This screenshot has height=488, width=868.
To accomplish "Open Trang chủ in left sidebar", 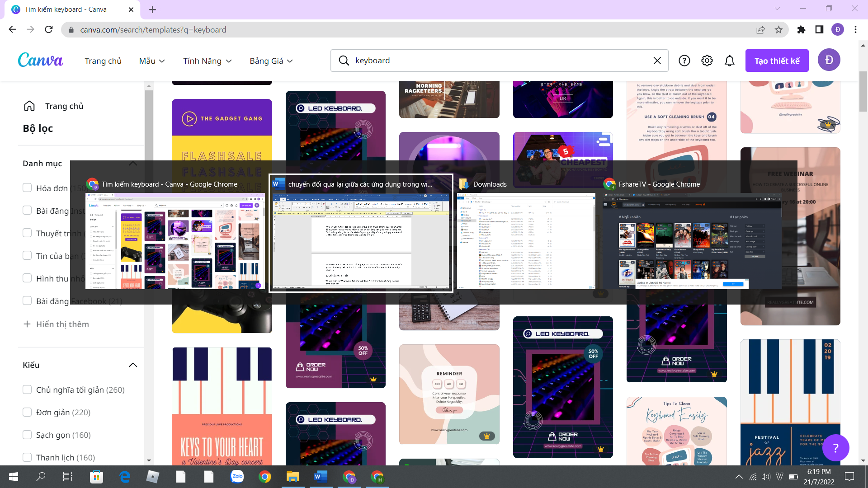I will (x=53, y=106).
